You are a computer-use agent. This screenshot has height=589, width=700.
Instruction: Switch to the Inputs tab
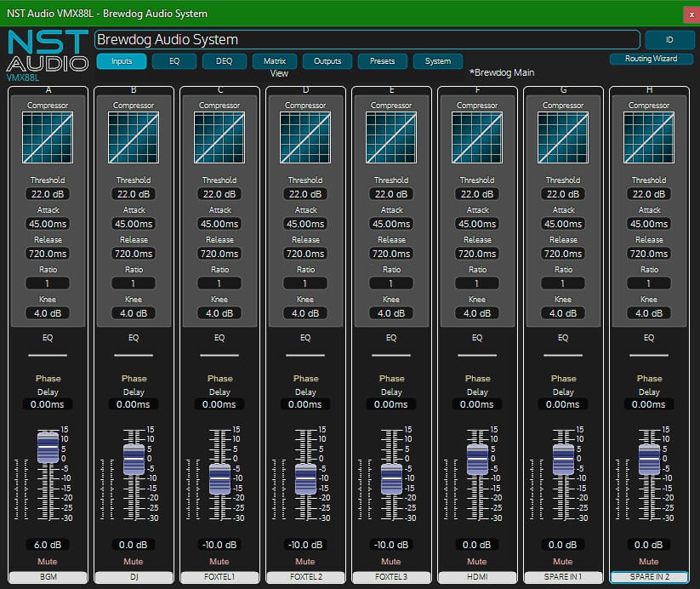tap(122, 61)
